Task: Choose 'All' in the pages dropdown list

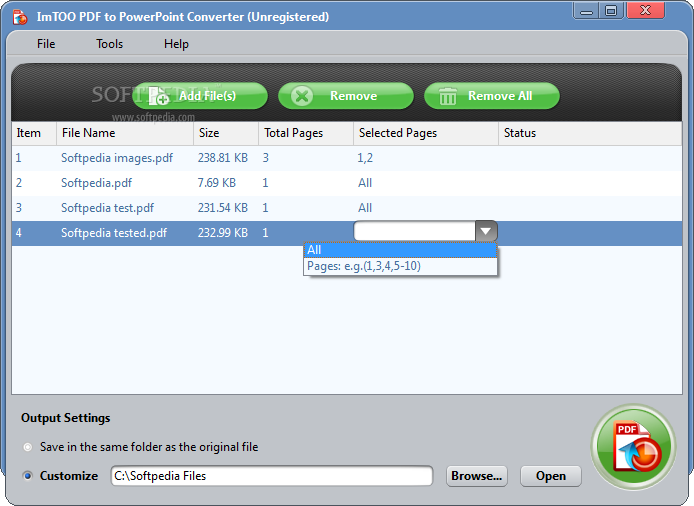Action: click(401, 250)
